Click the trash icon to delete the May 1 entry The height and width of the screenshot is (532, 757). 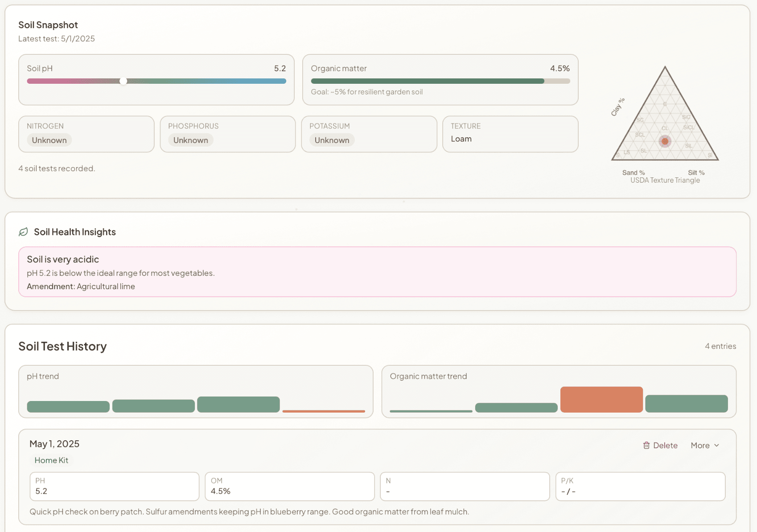(x=646, y=445)
